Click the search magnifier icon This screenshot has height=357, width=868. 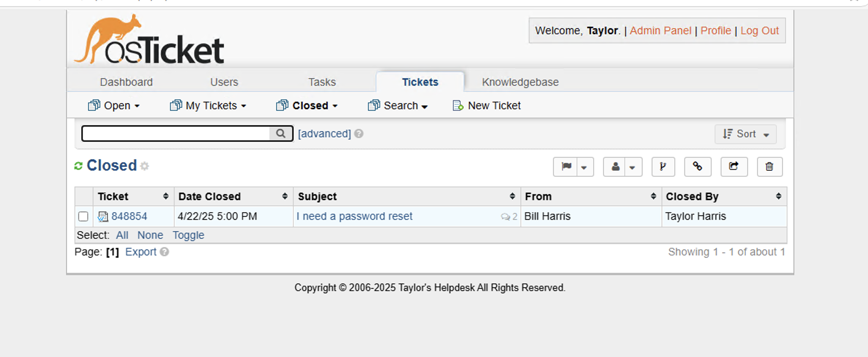tap(281, 133)
